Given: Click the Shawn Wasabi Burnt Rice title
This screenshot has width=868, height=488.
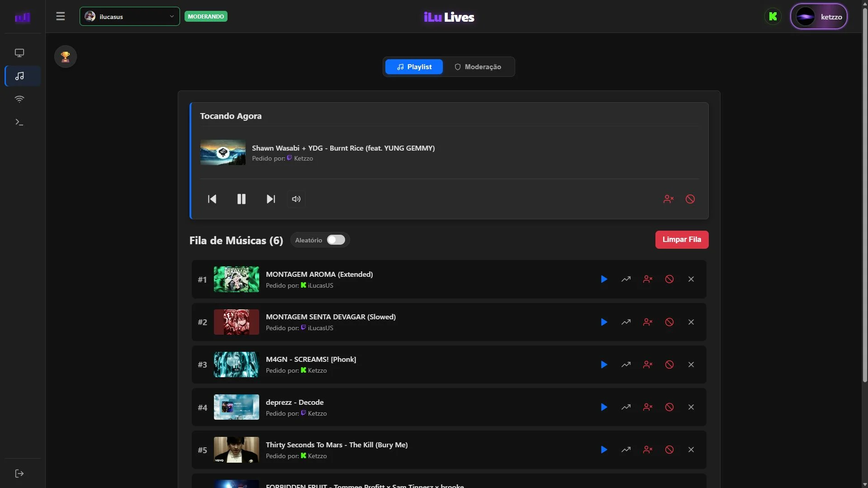Looking at the screenshot, I should [x=343, y=148].
